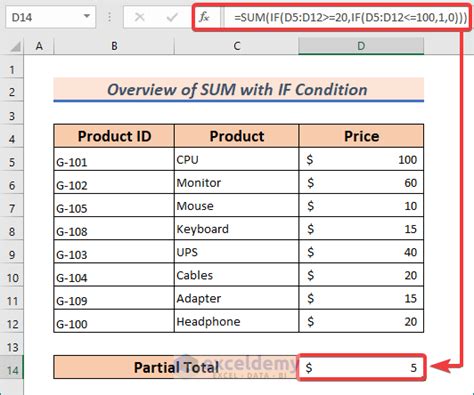Click the formula bar options vertical dots

[x=109, y=17]
